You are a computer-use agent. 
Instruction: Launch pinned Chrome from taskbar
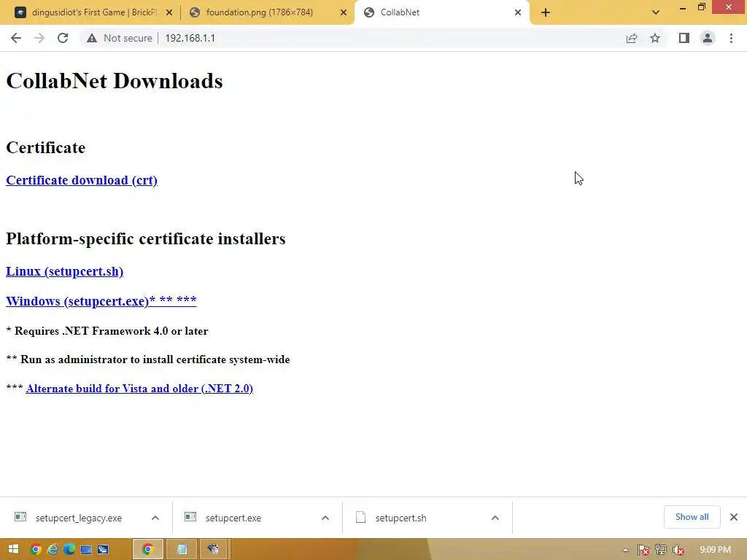36,549
